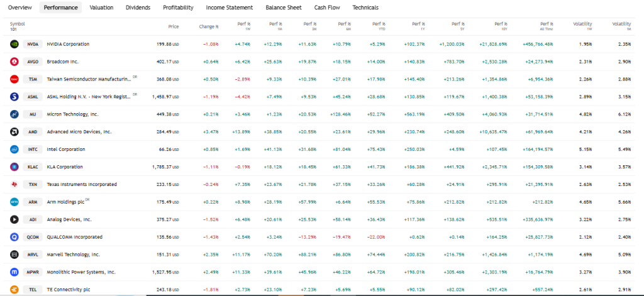Click the ASML ticker badge
The image size is (644, 296).
click(33, 97)
